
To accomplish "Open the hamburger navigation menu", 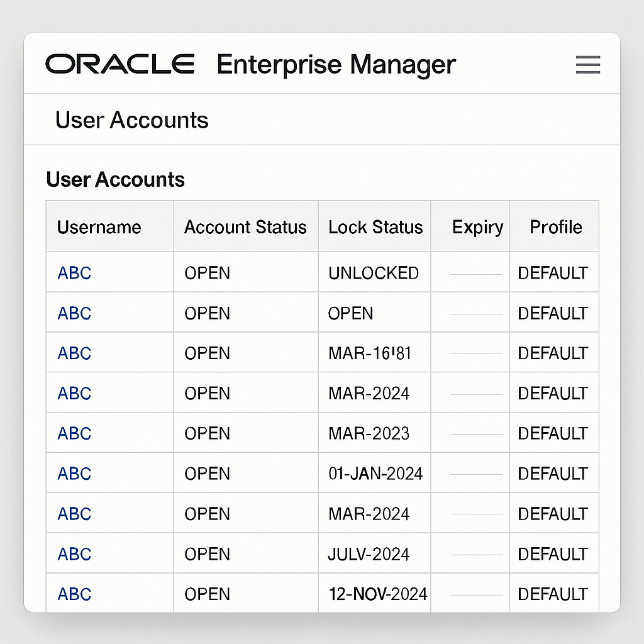I will (x=587, y=65).
